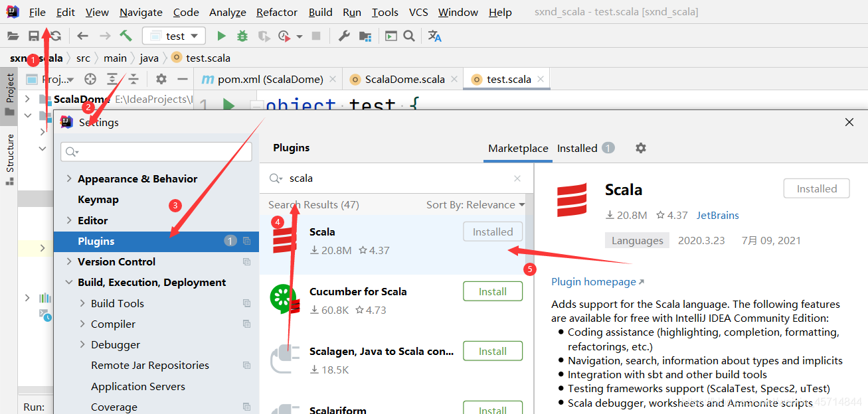Expand the Version Control settings node
868x414 pixels.
tap(69, 262)
